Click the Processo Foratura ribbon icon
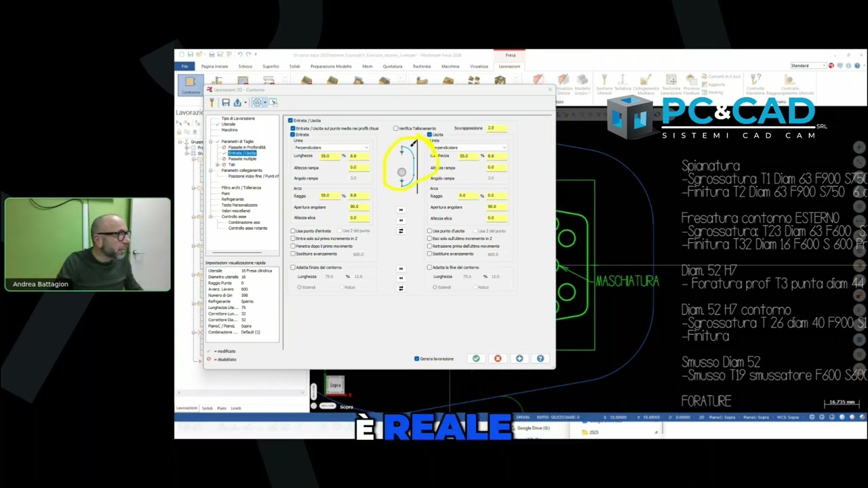The height and width of the screenshot is (488, 868). coord(691,85)
